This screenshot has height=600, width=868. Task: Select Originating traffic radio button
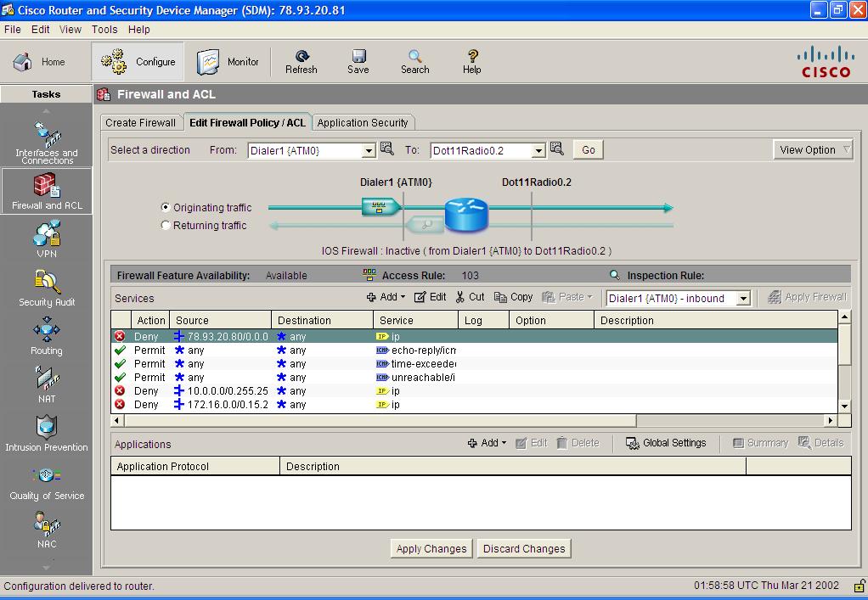(x=165, y=207)
